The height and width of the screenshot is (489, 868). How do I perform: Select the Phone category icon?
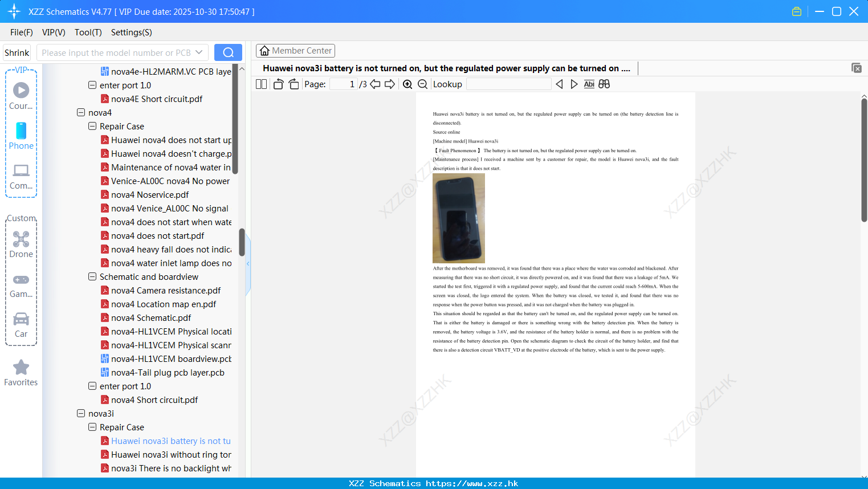pos(21,136)
